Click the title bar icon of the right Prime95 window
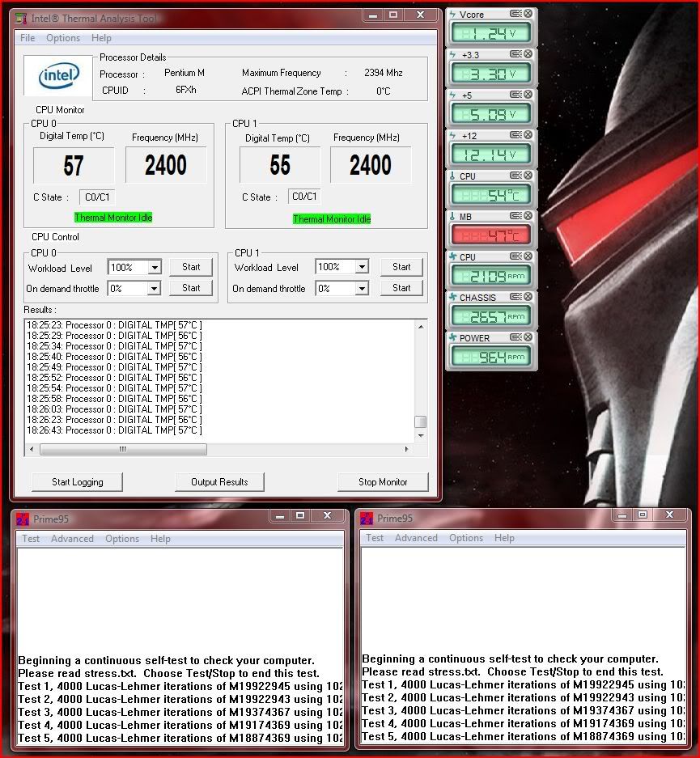This screenshot has width=700, height=758. [x=367, y=519]
